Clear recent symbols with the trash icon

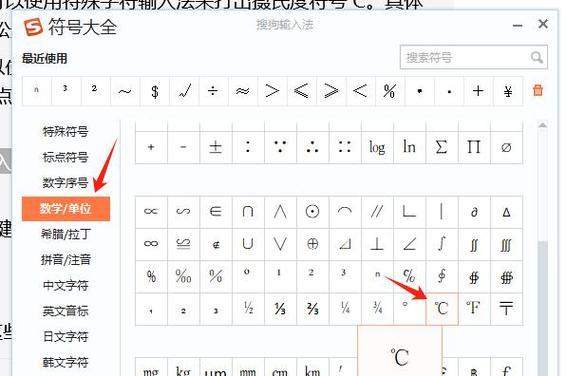point(538,90)
